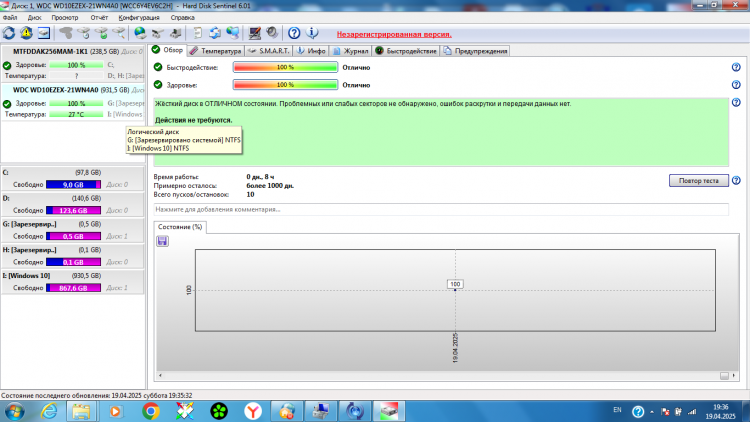Open Google Chrome from taskbar
The width and height of the screenshot is (750, 422).
point(151,411)
